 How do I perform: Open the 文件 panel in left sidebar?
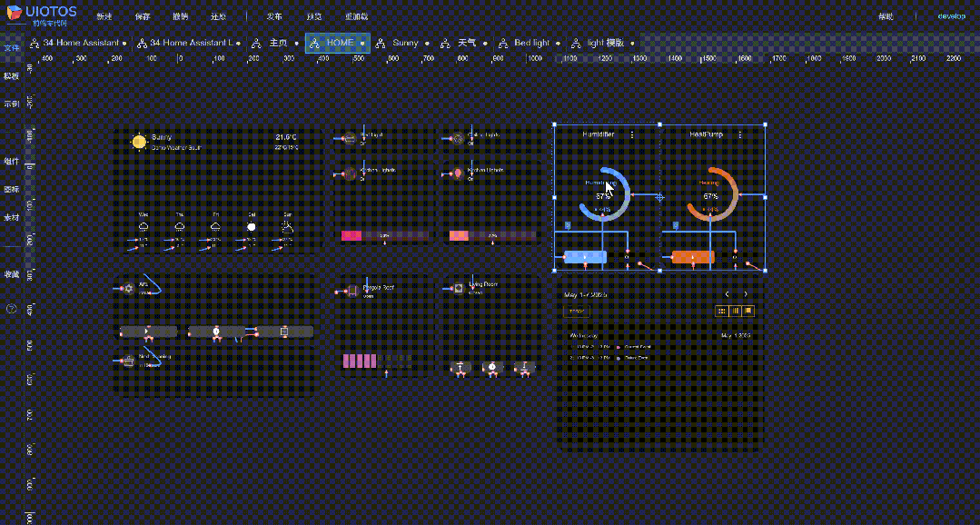pyautogui.click(x=11, y=48)
